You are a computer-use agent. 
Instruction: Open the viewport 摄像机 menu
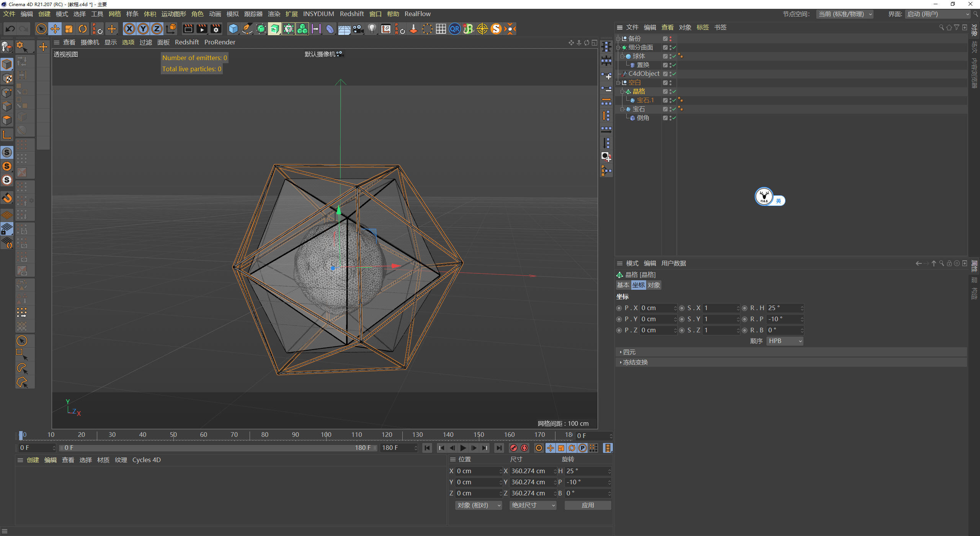click(90, 42)
